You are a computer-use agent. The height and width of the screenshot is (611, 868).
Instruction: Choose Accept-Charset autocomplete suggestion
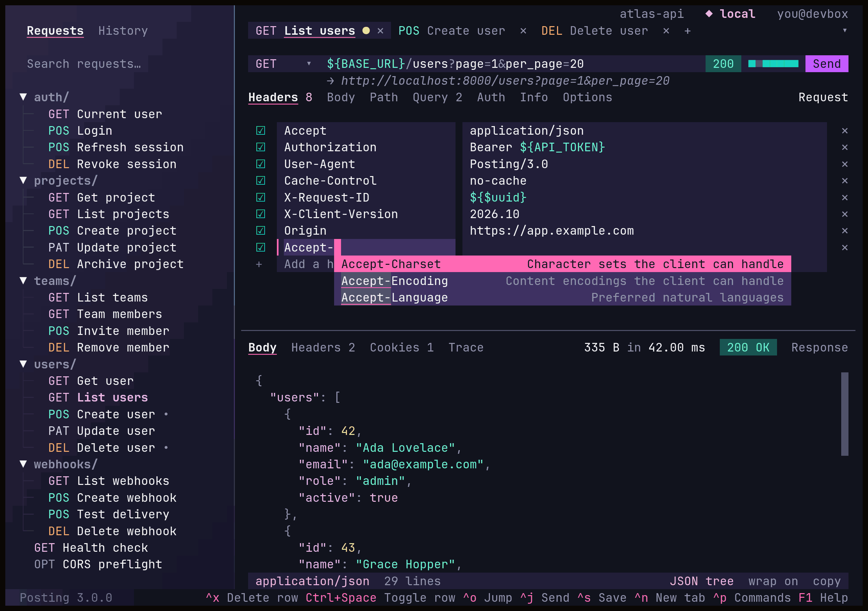pos(563,264)
